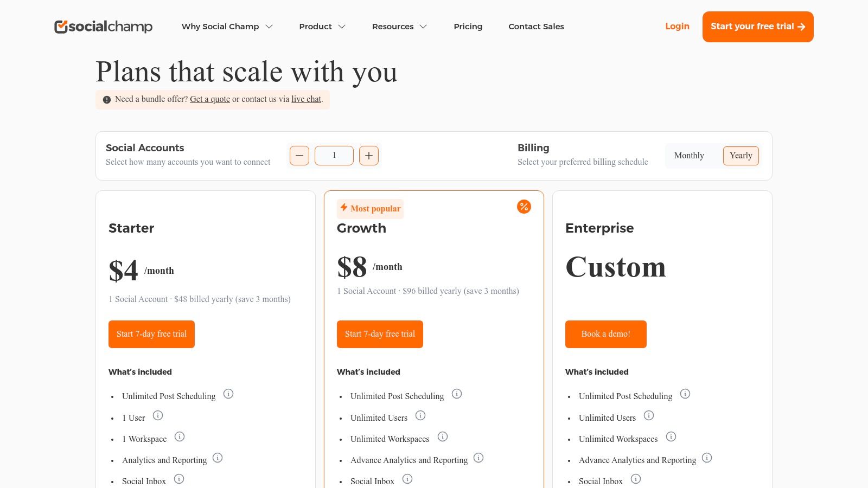Click the discount percent badge on Growth
The width and height of the screenshot is (868, 488).
[524, 207]
